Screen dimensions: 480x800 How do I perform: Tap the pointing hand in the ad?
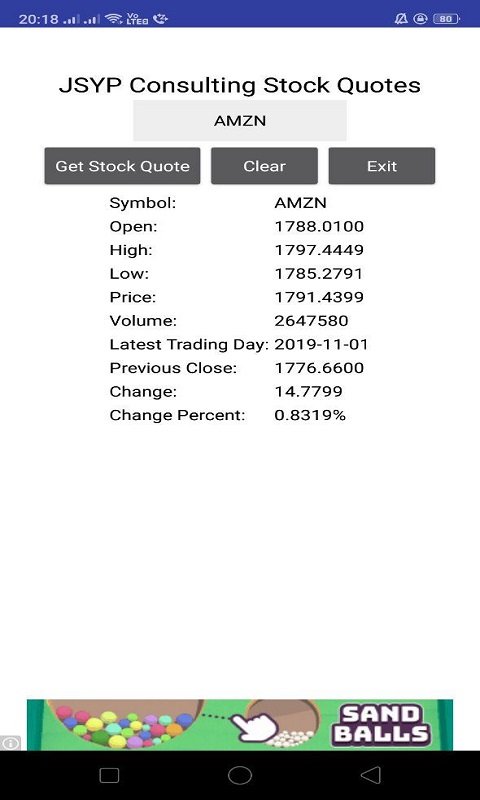pyautogui.click(x=254, y=727)
